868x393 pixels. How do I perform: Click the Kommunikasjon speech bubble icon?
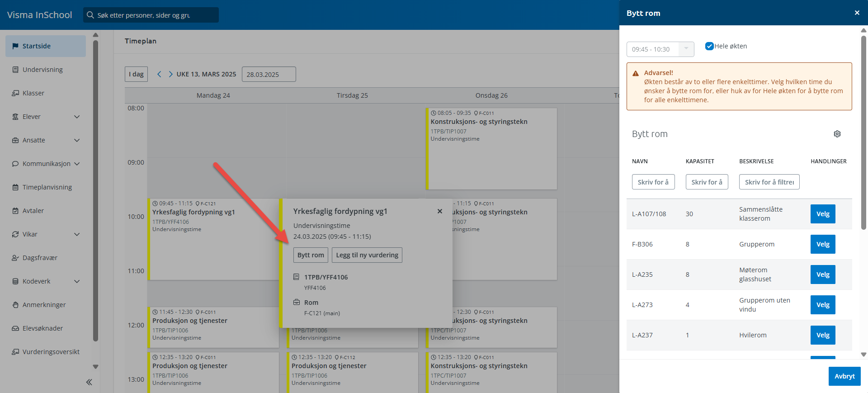tap(15, 164)
